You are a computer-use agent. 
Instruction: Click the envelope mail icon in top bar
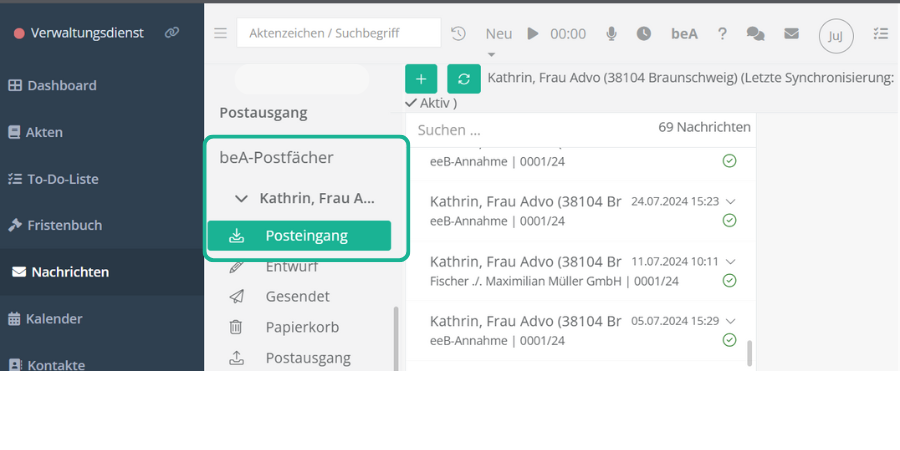(791, 33)
